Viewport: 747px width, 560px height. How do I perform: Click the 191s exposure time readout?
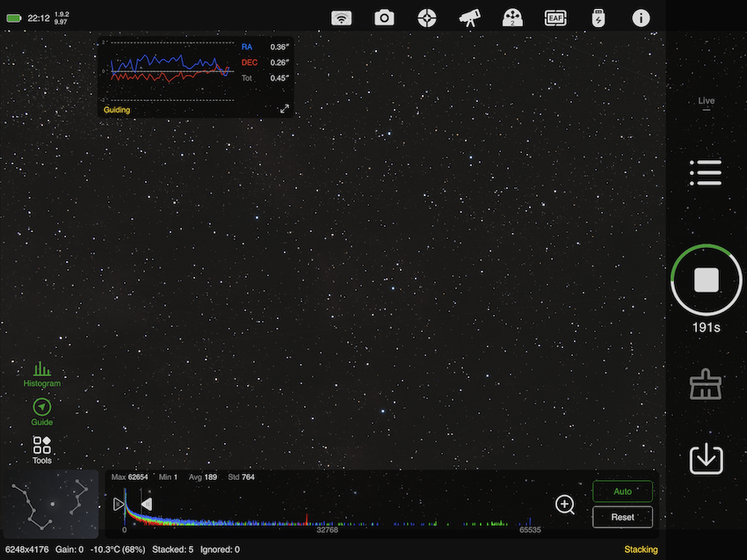(x=706, y=327)
